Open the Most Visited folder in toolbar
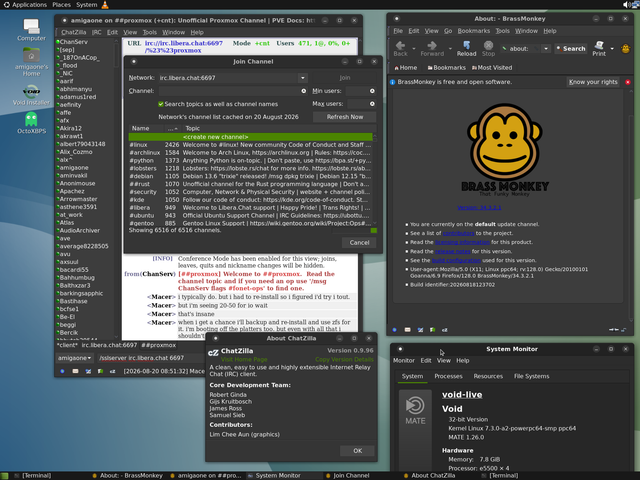This screenshot has height=480, width=640. 492,68
